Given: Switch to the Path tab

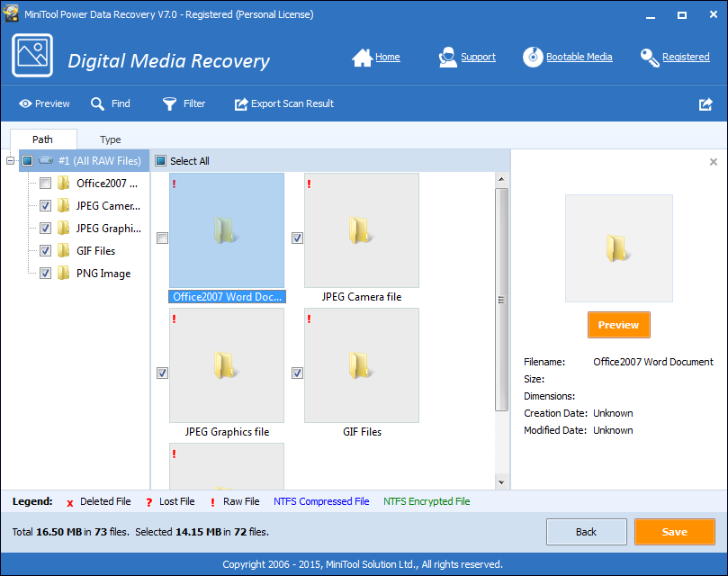Looking at the screenshot, I should [x=42, y=139].
